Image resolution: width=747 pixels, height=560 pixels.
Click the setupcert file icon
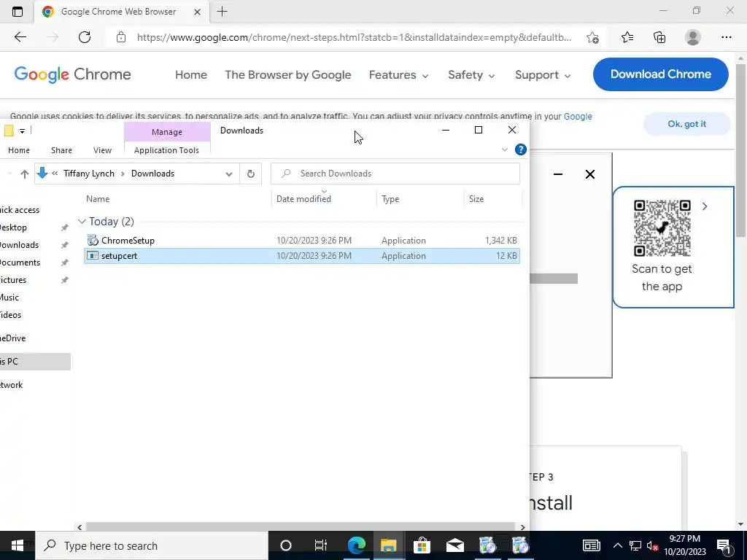[x=93, y=256]
